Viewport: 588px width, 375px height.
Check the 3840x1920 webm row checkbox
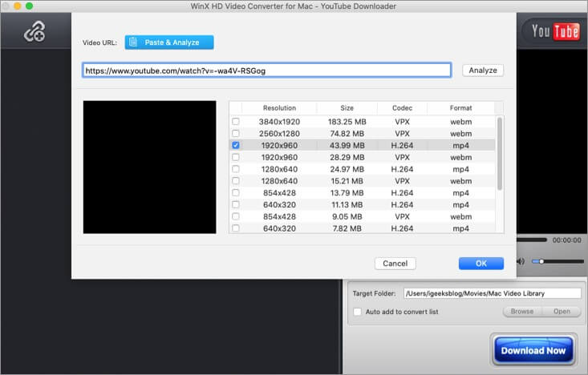click(236, 121)
